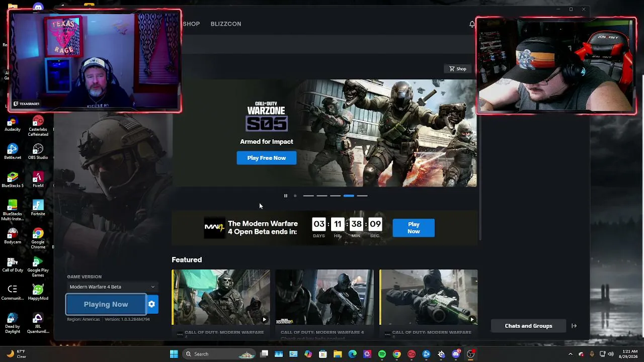Image resolution: width=644 pixels, height=362 pixels.
Task: Open the Game Version dropdown
Action: click(x=112, y=287)
